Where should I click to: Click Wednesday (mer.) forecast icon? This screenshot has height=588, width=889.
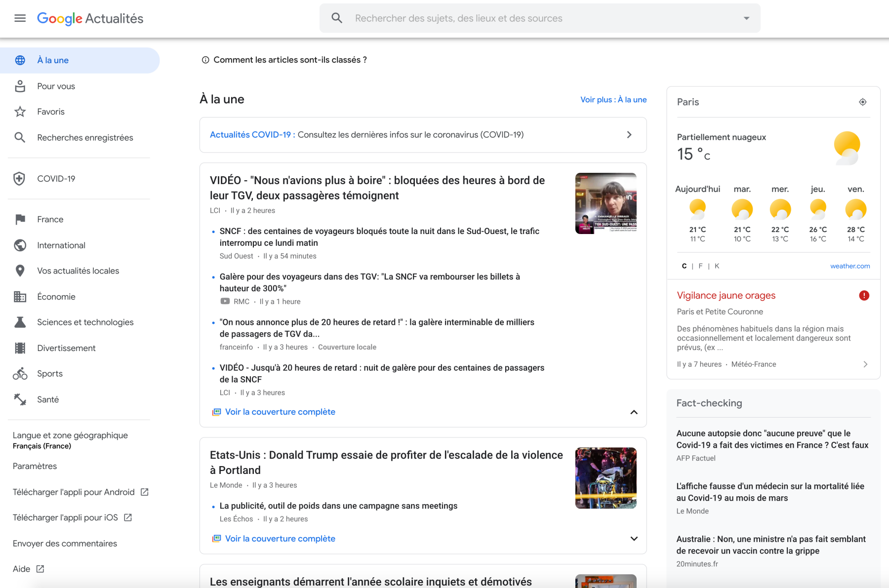(780, 209)
